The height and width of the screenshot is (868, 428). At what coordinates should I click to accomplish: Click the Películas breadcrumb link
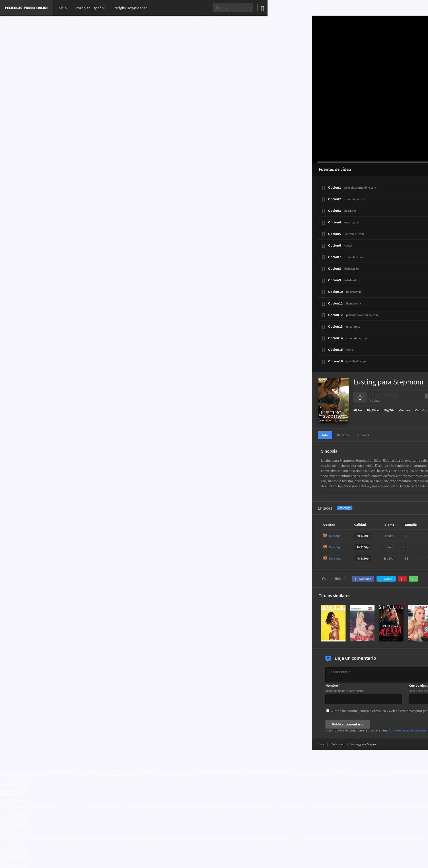coord(337,744)
